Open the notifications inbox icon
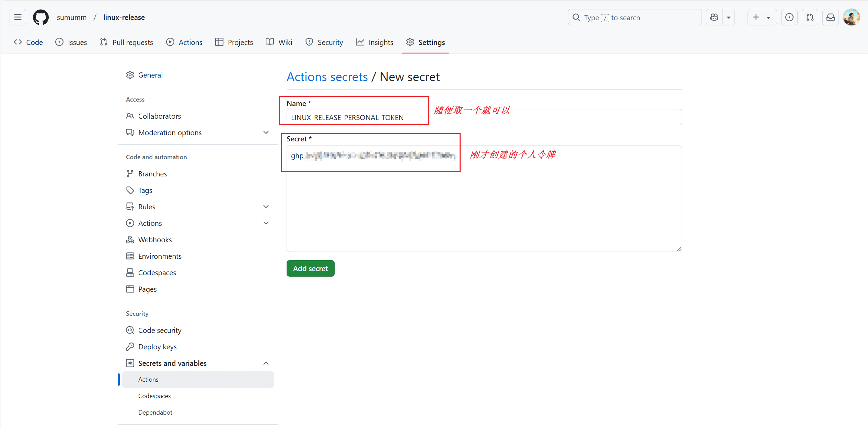Screen dimensions: 868x429 pyautogui.click(x=830, y=18)
